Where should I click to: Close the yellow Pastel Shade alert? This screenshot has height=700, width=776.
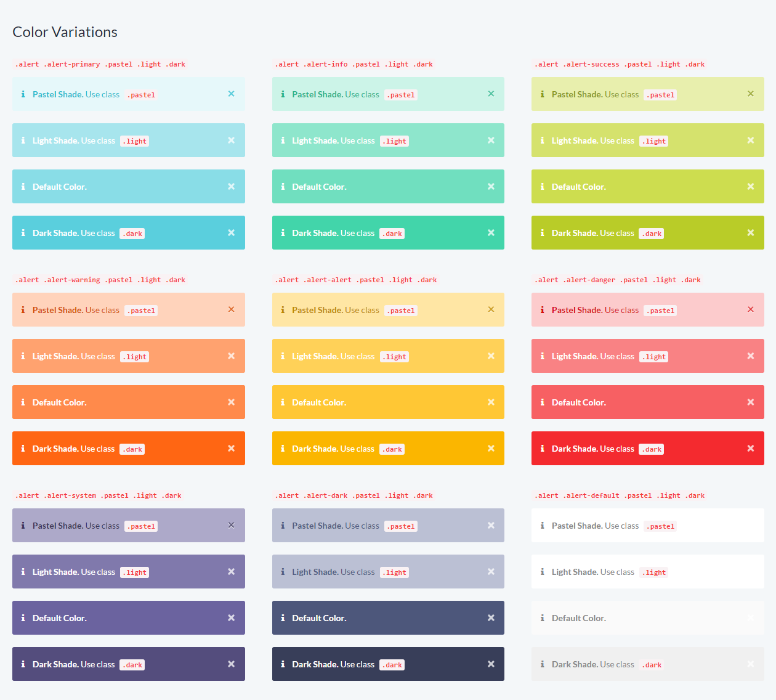click(x=491, y=309)
